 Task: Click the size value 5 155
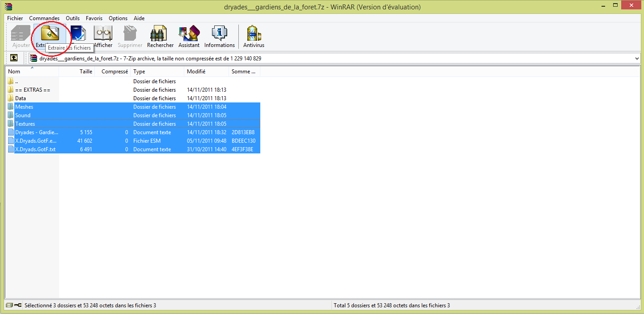coord(86,132)
